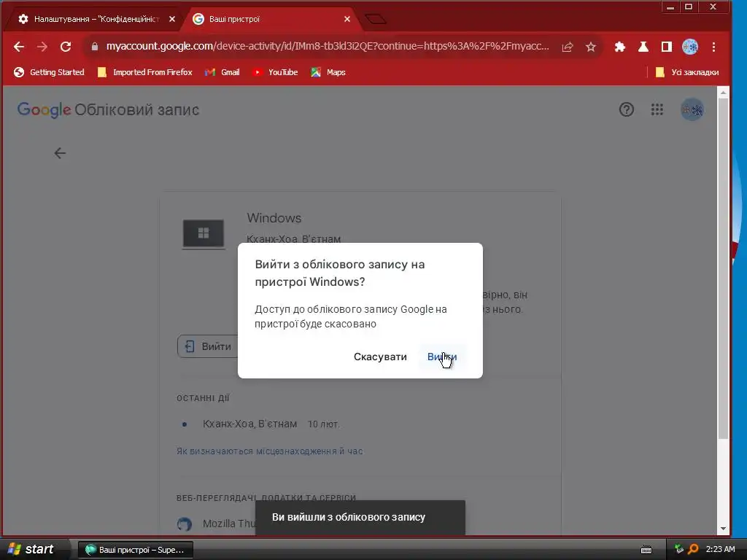The image size is (747, 560).
Task: Open the Imported From Firefox bookmark folder
Action: pos(145,72)
